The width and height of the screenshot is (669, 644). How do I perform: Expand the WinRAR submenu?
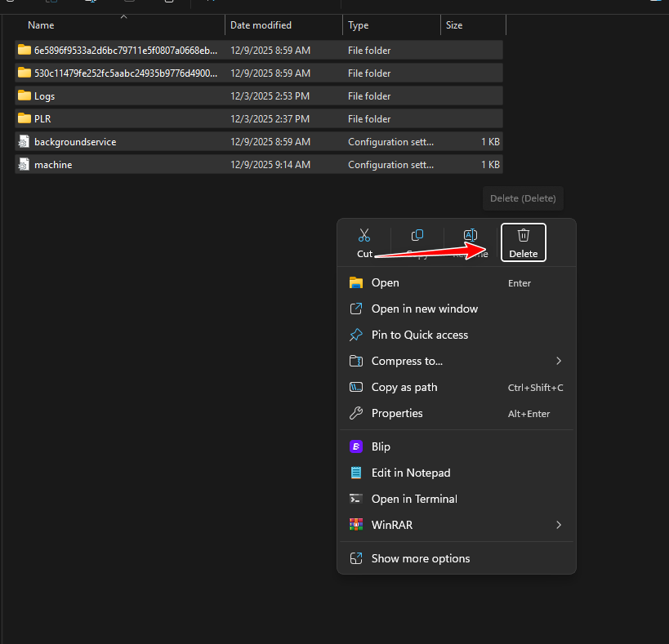(x=559, y=525)
